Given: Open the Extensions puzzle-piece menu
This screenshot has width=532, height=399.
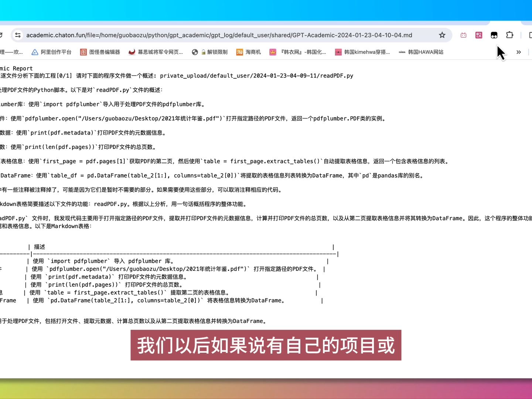Looking at the screenshot, I should [x=509, y=35].
